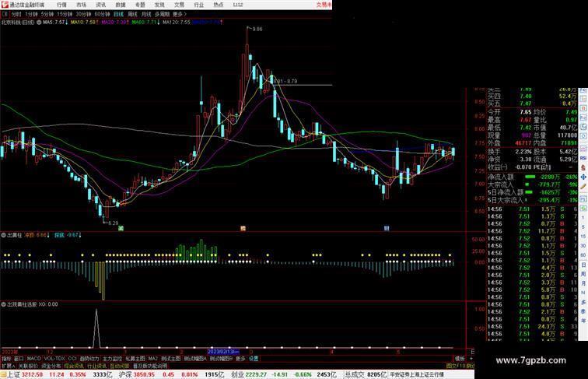Click the 今开 value 7.65
The width and height of the screenshot is (588, 379).
(525, 112)
